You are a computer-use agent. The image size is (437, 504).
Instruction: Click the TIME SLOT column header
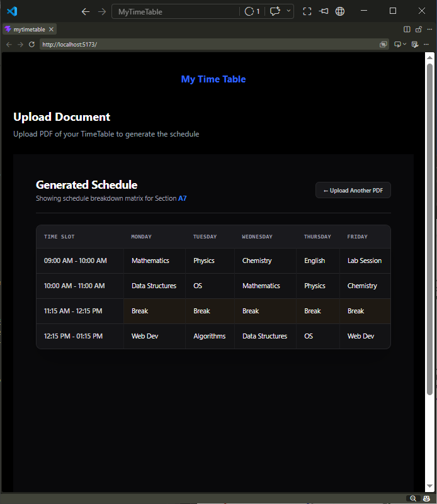59,237
